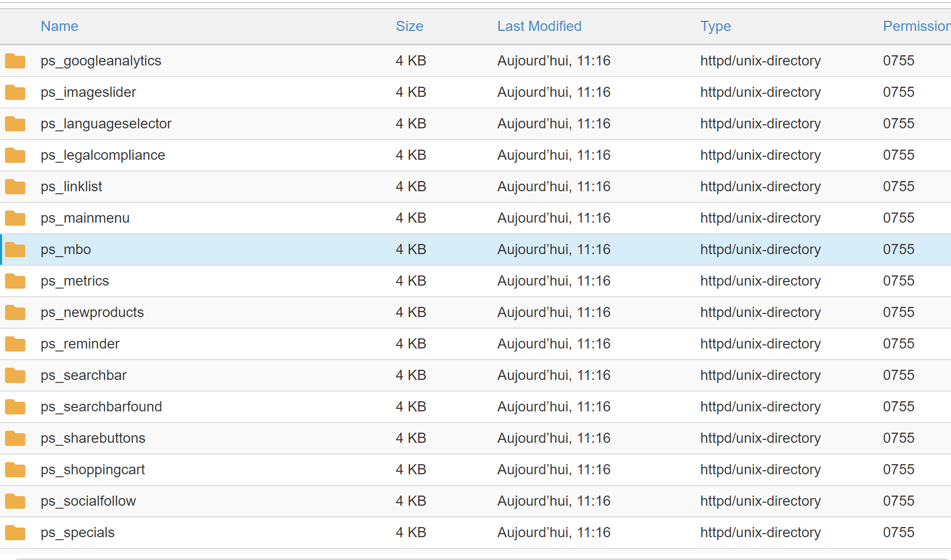Click the modified date of ps_searchbar
The image size is (951, 560).
[554, 375]
